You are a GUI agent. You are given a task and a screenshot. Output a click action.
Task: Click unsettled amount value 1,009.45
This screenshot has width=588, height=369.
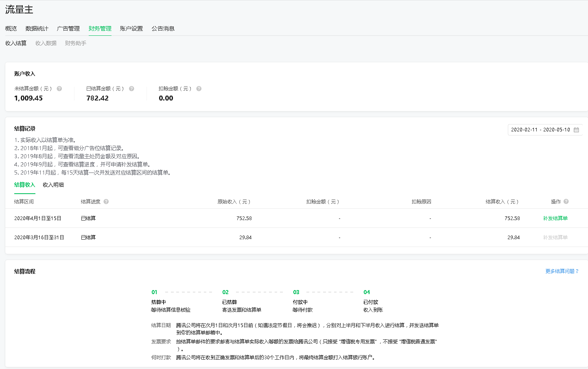pos(28,98)
